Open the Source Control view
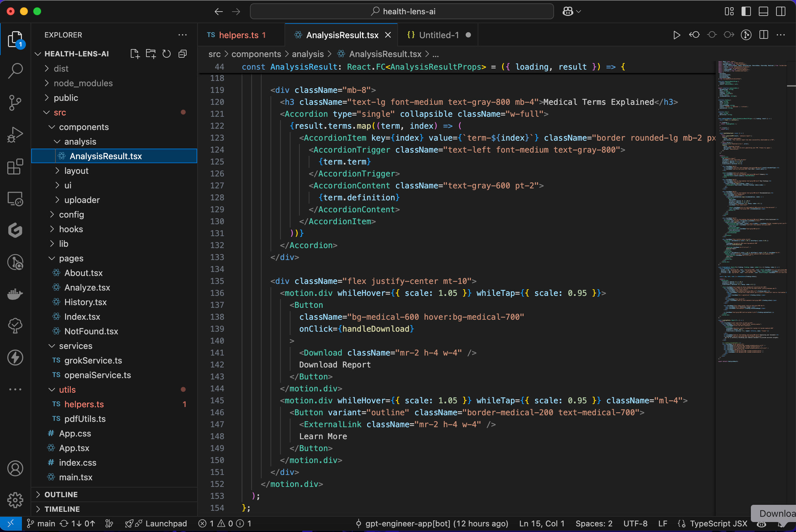 tap(15, 103)
